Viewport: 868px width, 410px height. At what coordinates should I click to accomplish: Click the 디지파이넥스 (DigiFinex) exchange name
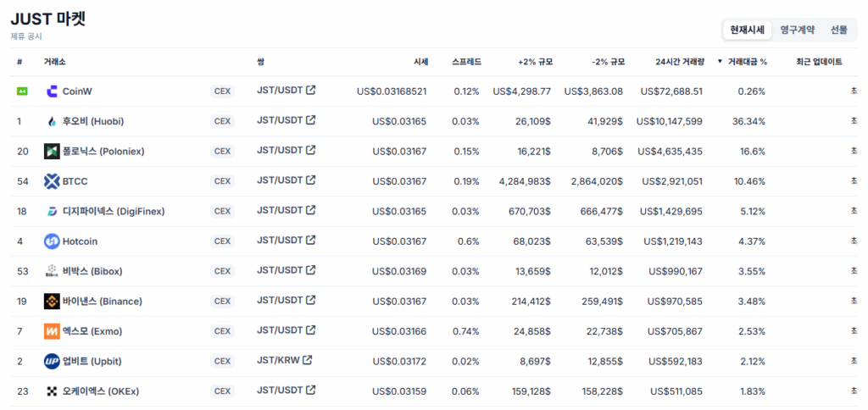click(114, 212)
